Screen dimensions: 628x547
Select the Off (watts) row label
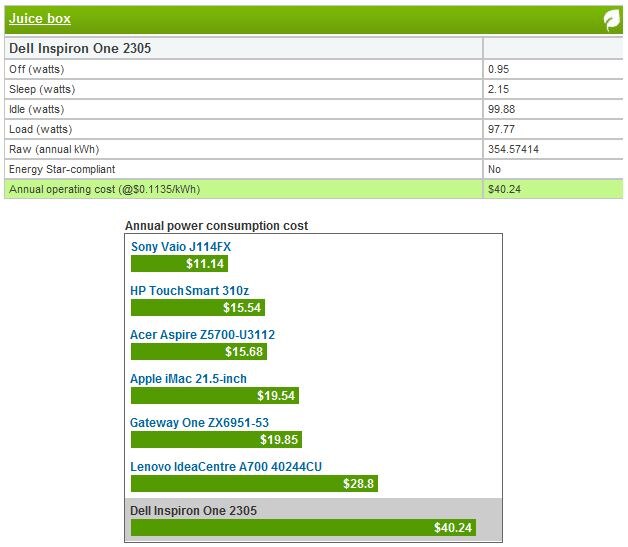tap(36, 69)
